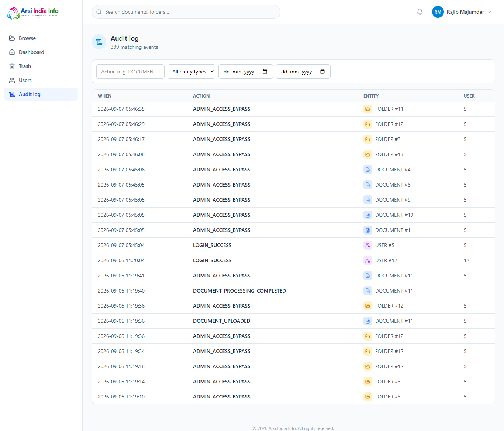Click FOLDER #12 in 05:46:29 row

(389, 124)
